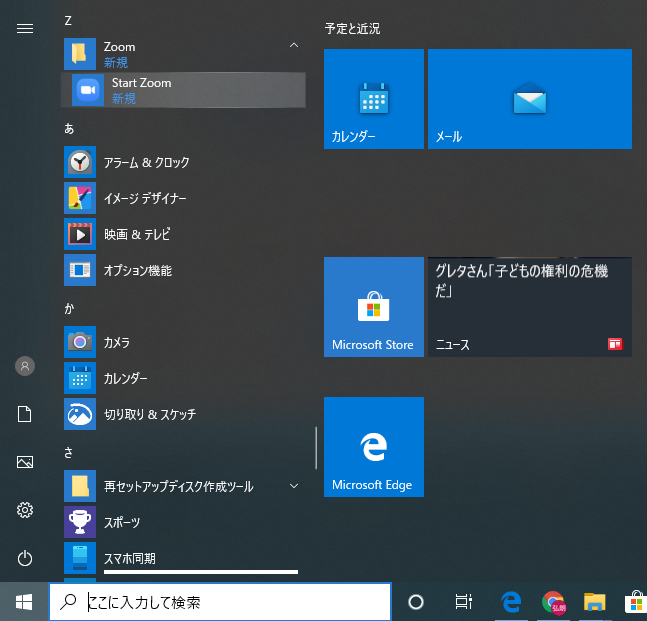This screenshot has height=621, width=647.
Task: Click the 予定と近況 group heading
Action: tap(352, 28)
